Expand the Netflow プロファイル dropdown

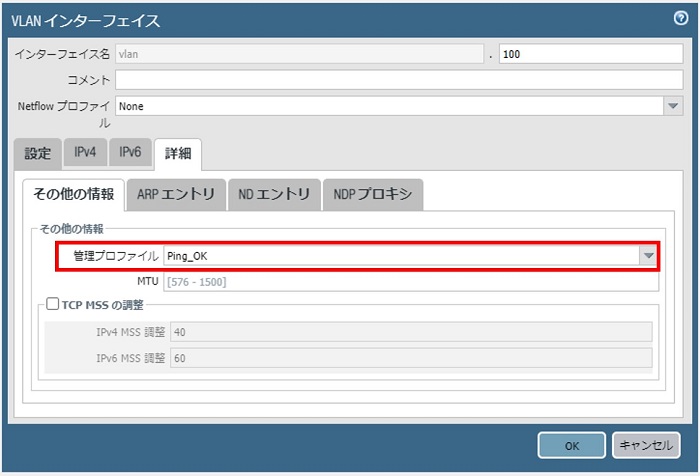pos(673,105)
